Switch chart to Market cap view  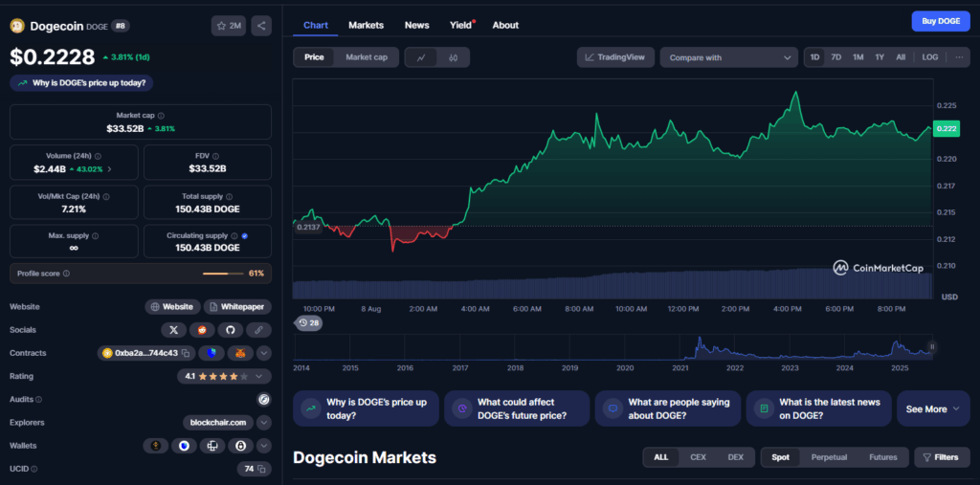367,57
